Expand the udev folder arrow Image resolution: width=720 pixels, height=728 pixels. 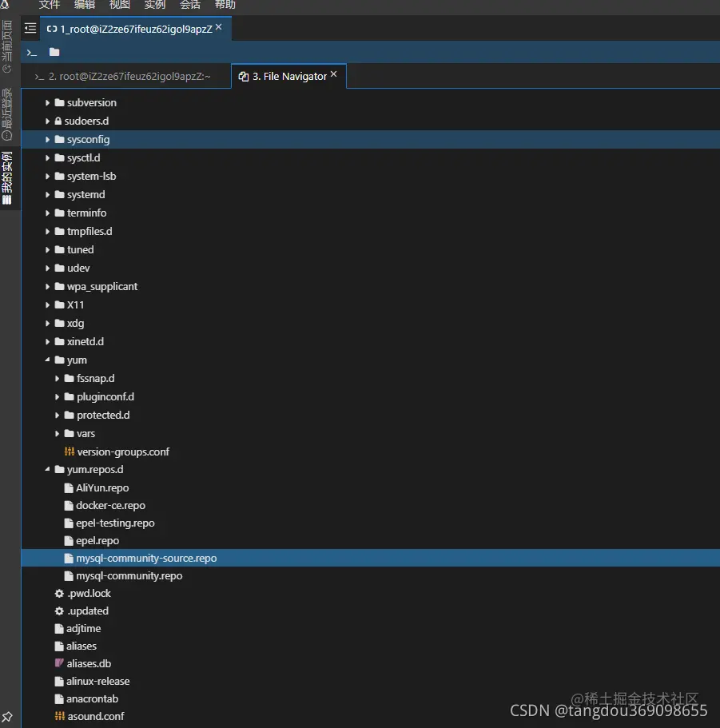click(x=47, y=269)
